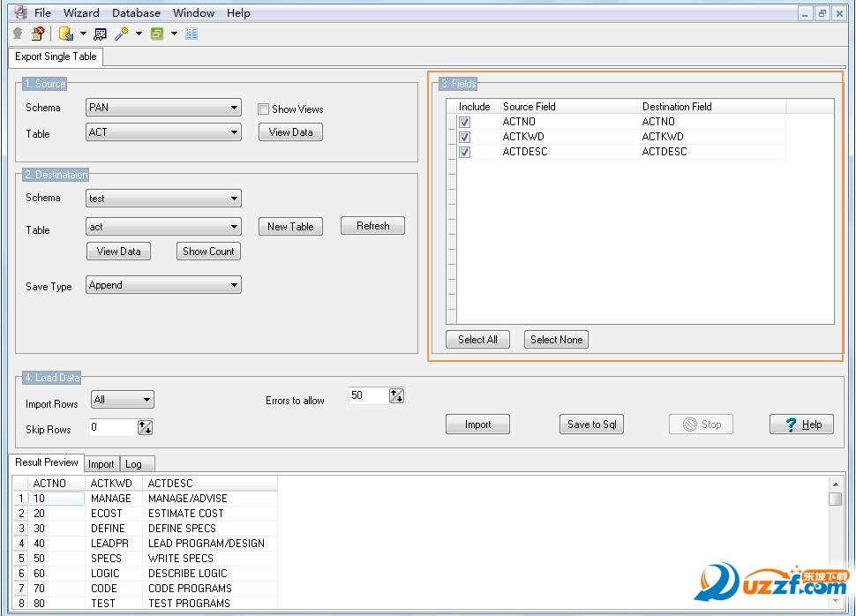The width and height of the screenshot is (856, 616).
Task: Expand the Destination Table dropdown showing act
Action: click(x=163, y=227)
